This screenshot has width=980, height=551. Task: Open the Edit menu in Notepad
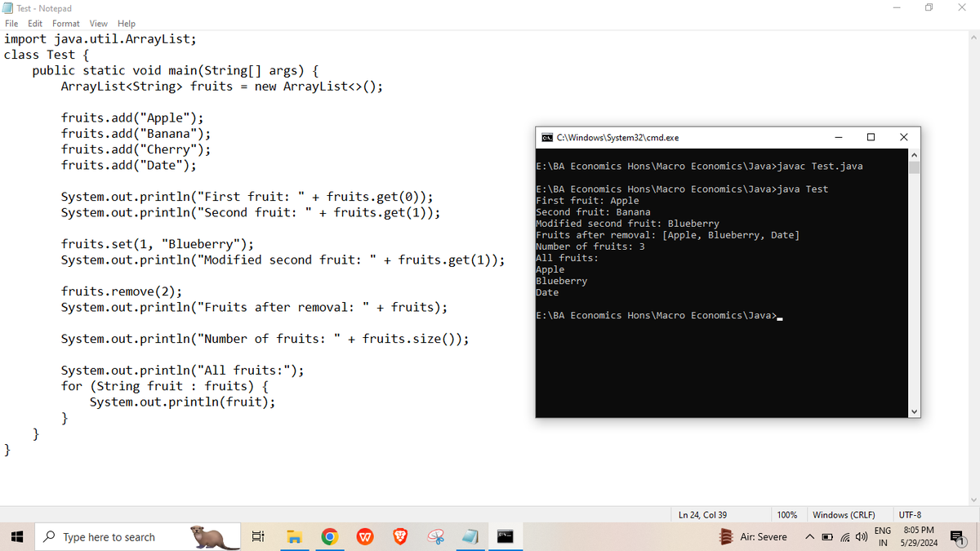pos(35,24)
